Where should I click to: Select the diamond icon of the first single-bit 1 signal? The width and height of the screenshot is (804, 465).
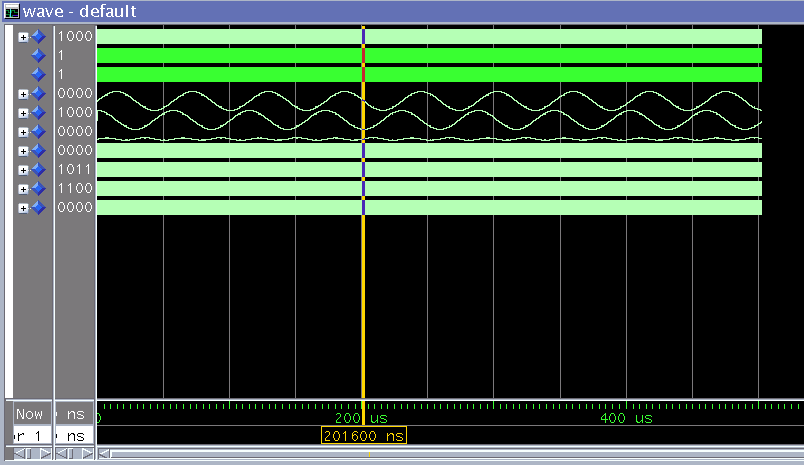(x=38, y=55)
